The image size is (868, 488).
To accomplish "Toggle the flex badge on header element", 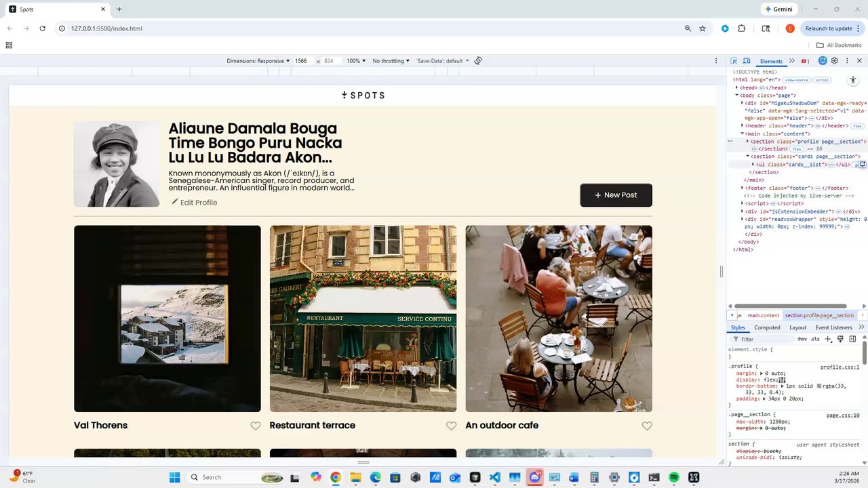I will pos(857,126).
